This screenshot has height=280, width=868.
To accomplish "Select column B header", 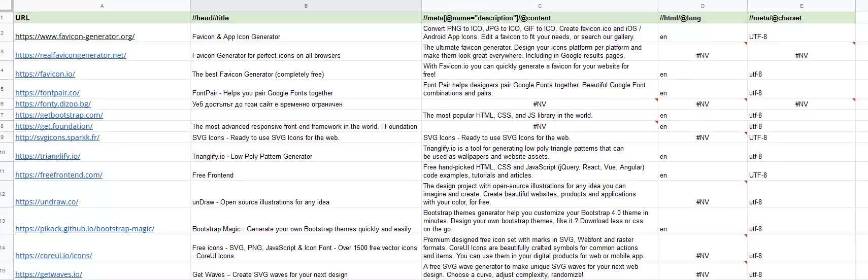I will pos(306,6).
